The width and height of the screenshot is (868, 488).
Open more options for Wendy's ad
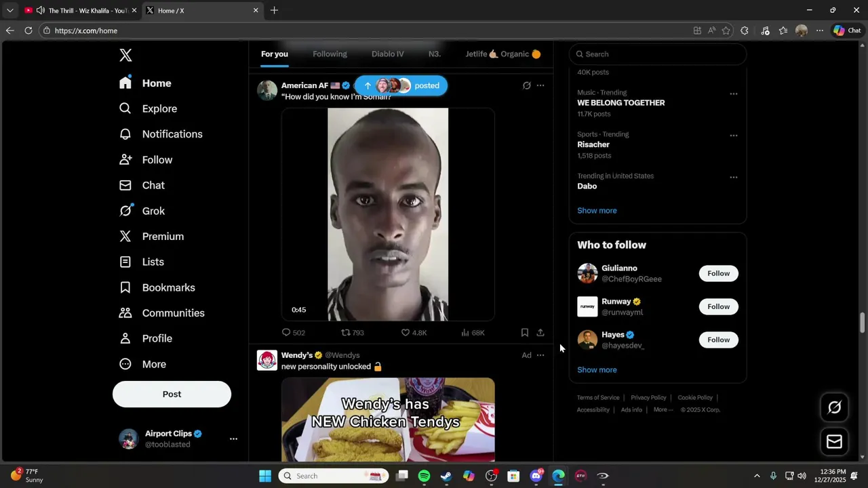tap(540, 355)
